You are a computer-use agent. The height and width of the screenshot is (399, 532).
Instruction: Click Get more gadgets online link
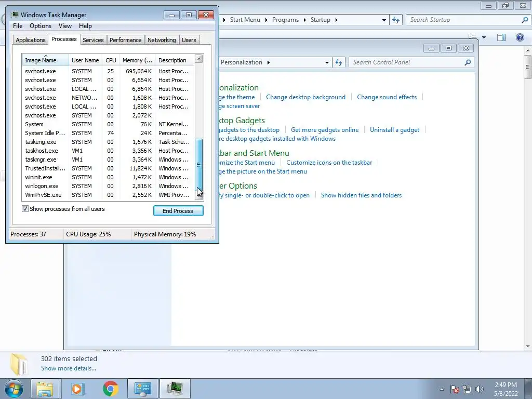coord(325,129)
